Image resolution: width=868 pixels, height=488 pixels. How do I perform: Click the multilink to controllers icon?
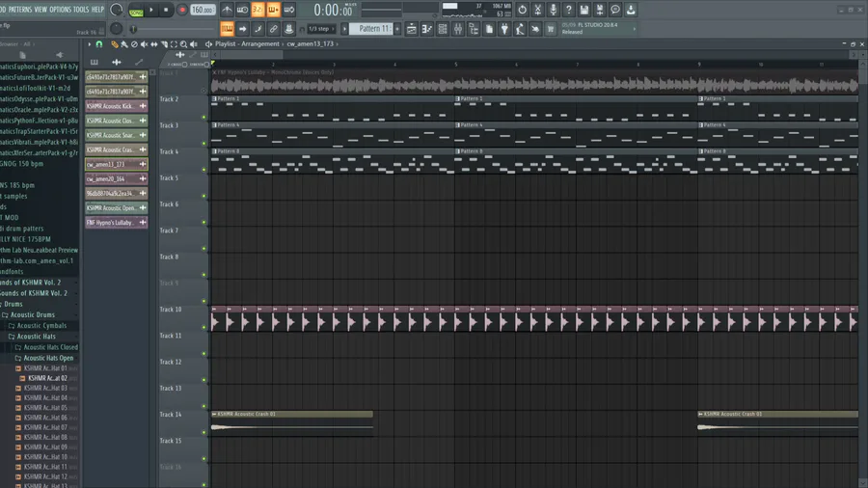click(x=274, y=29)
